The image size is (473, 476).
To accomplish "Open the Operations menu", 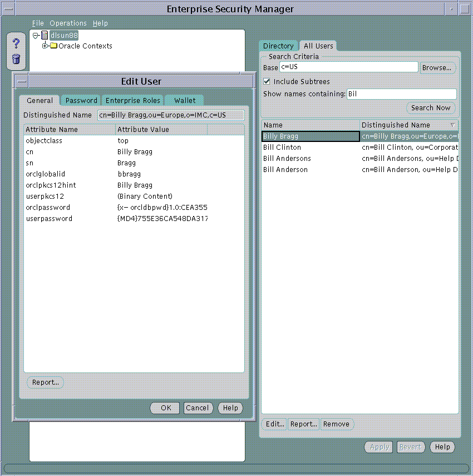I will tap(68, 23).
